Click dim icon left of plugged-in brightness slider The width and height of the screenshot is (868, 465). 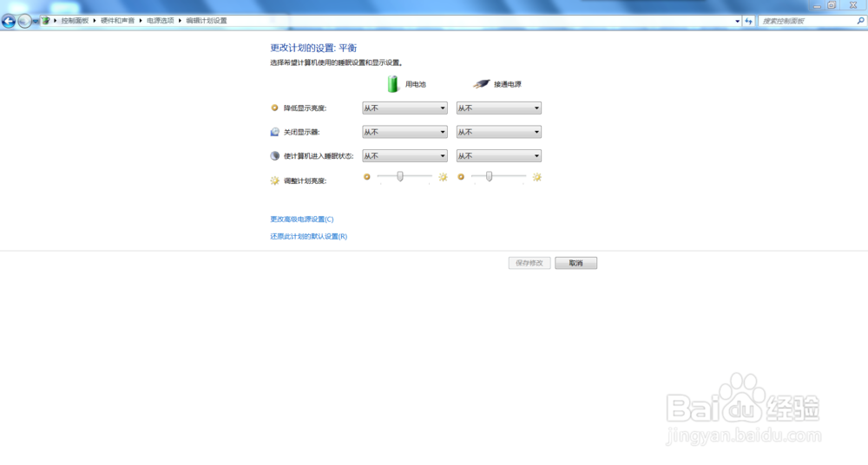click(461, 177)
